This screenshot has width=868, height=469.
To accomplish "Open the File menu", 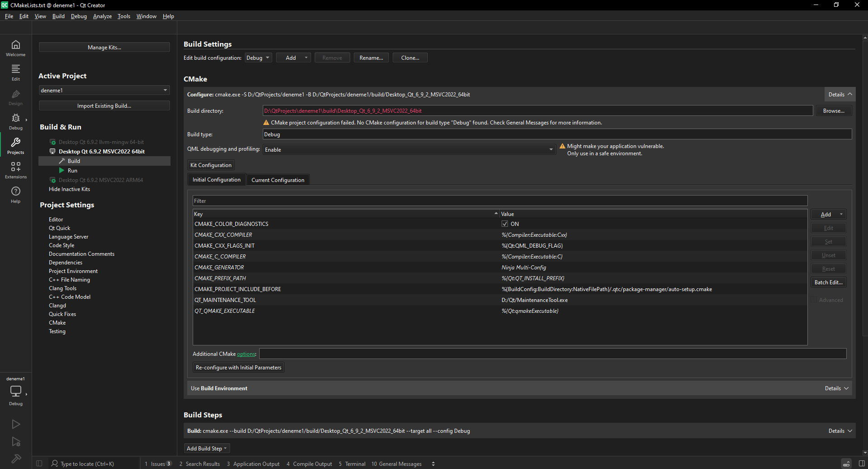I will pyautogui.click(x=9, y=16).
